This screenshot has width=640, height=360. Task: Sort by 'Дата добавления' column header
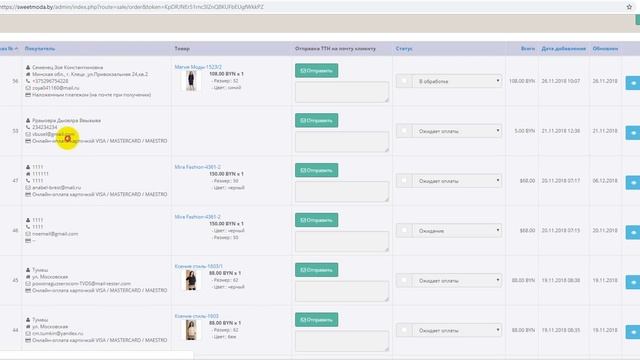tap(563, 49)
